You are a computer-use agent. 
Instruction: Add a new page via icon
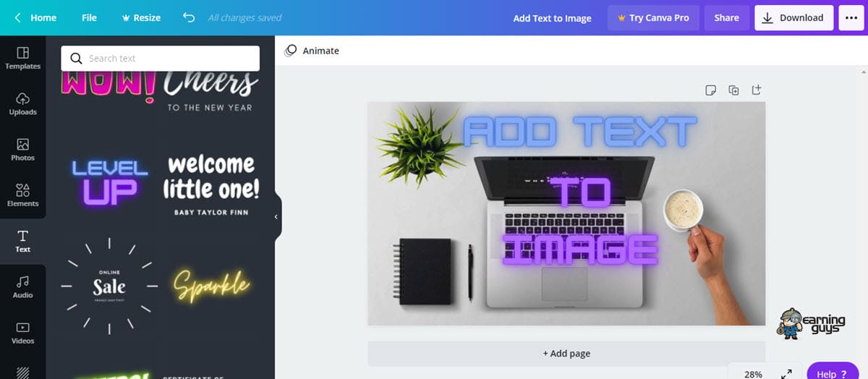click(757, 90)
